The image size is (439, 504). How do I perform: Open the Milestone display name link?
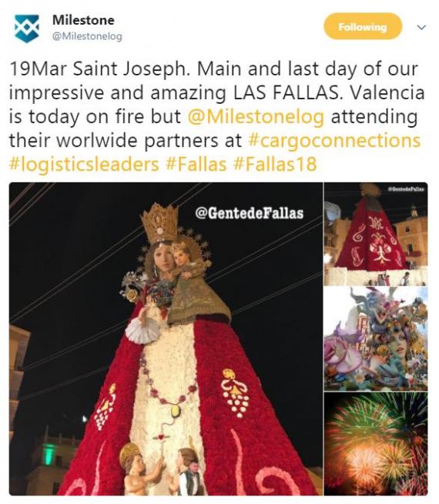83,20
